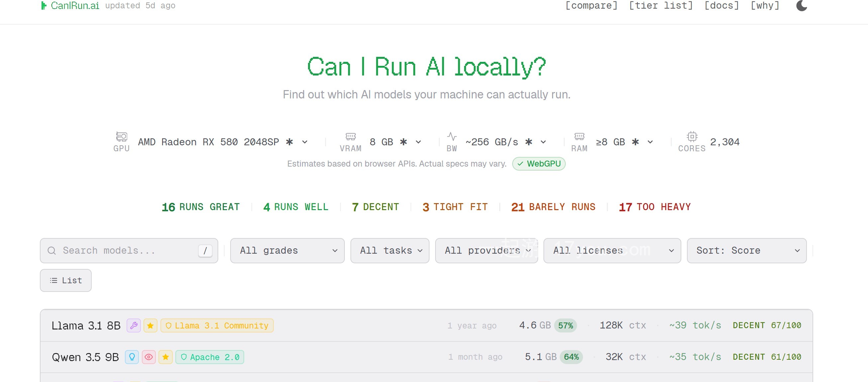Go to the [tier list] page
Viewport: 868px width, 382px height.
[x=660, y=6]
